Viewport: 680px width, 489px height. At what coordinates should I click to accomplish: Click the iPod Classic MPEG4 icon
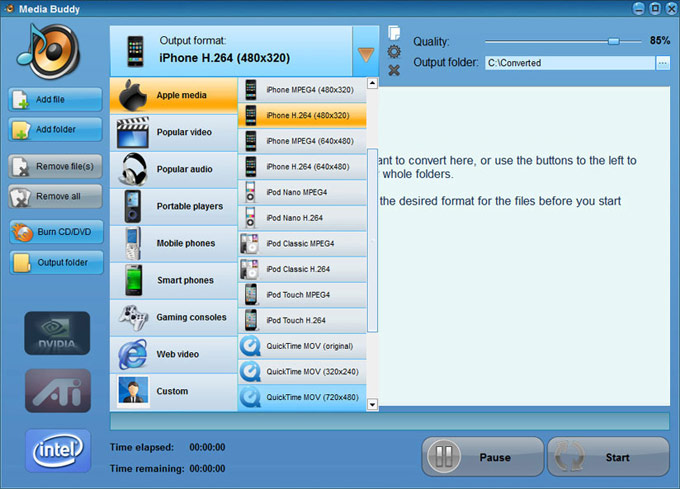click(x=250, y=244)
